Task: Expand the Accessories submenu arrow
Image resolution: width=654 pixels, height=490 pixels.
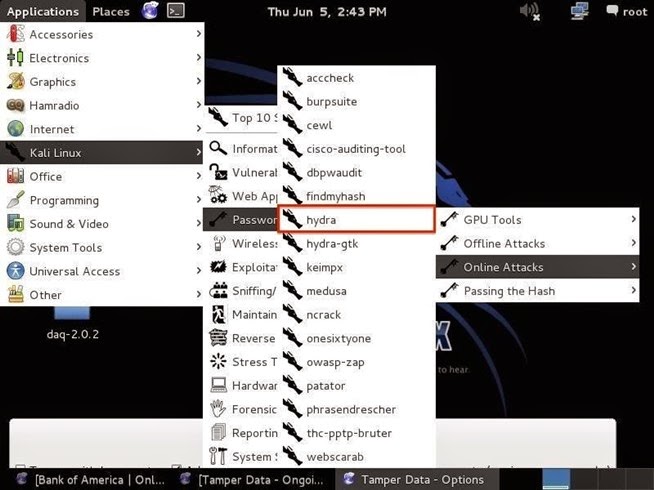Action: tap(199, 34)
